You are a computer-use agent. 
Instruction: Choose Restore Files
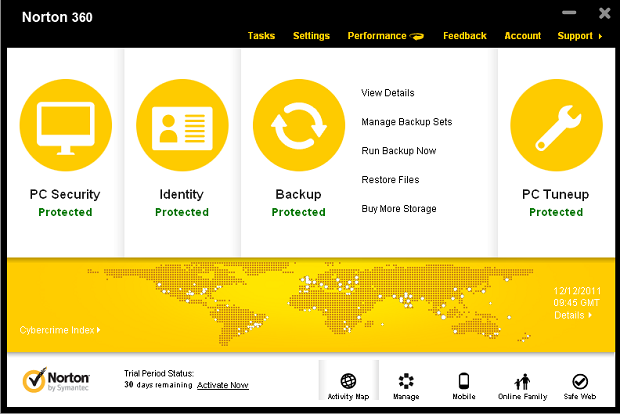390,180
